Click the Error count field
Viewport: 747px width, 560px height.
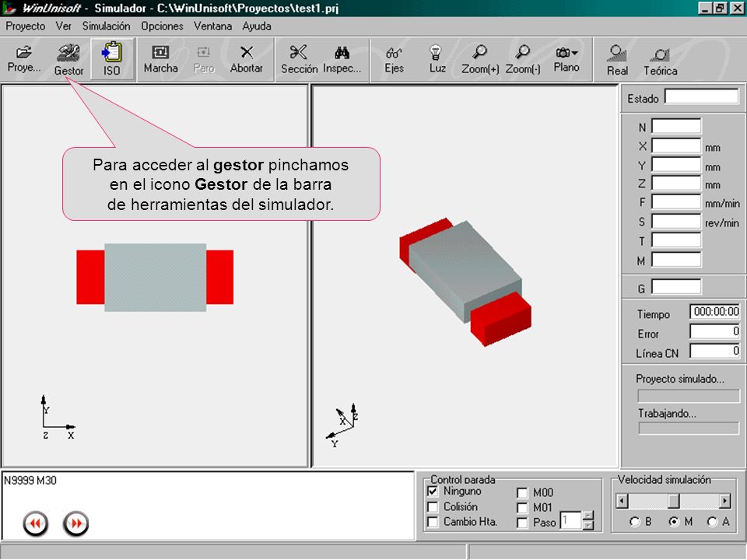point(714,331)
